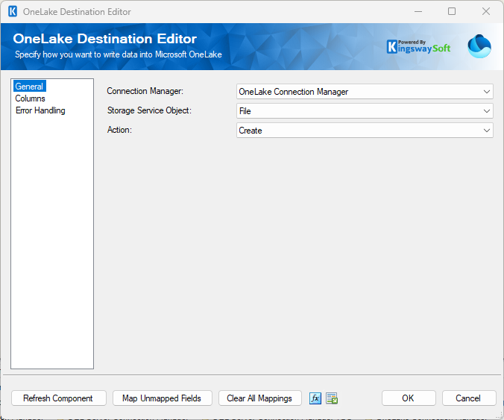This screenshot has width=504, height=420.
Task: Click the Microsoft OneLake logo in banner
Action: 479,46
